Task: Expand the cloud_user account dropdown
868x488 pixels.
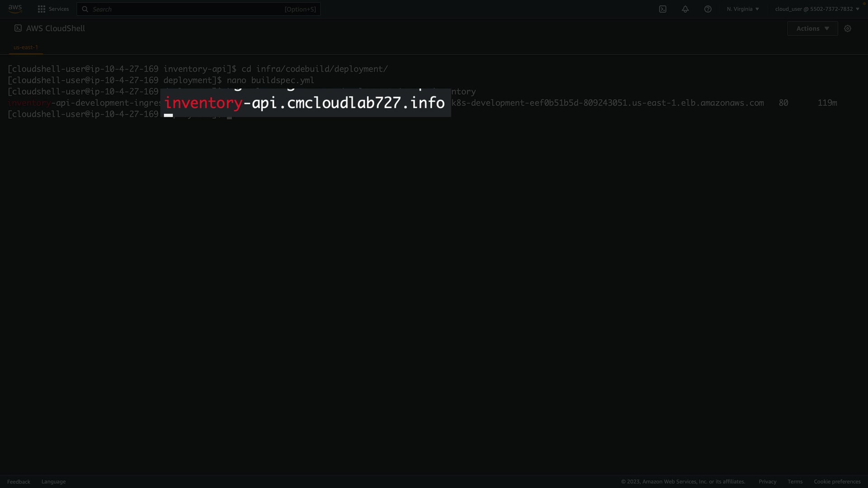Action: pyautogui.click(x=817, y=9)
